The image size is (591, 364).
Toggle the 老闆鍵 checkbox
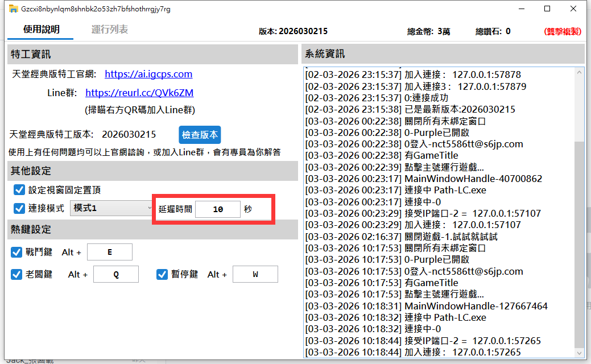pos(17,274)
